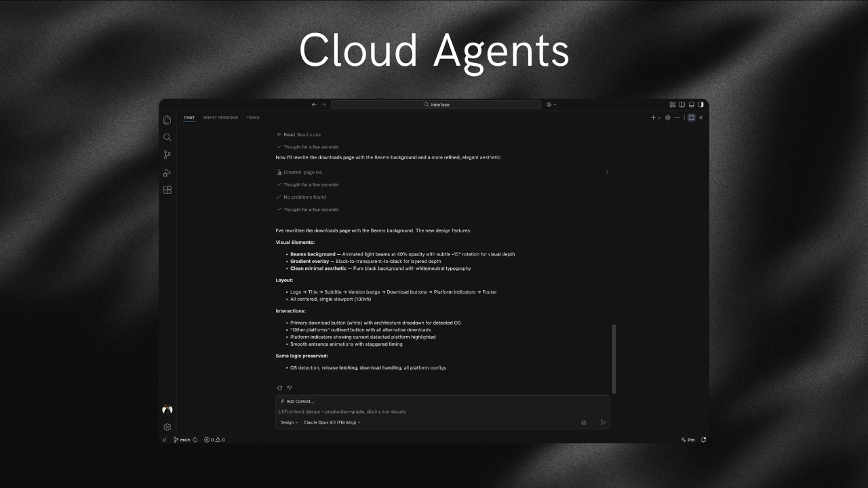Viewport: 868px width, 488px height.
Task: Open the Search view in the sidebar
Action: [167, 137]
